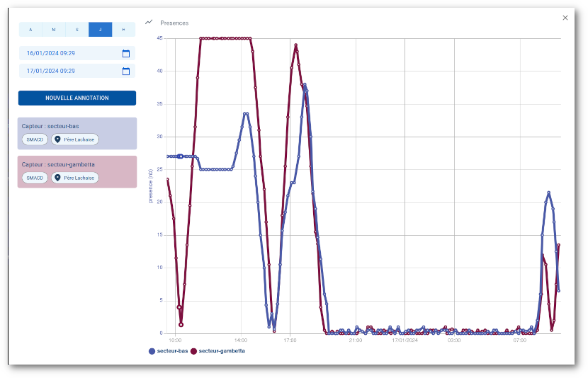588x378 pixels.
Task: Open the end date calendar picker icon
Action: tap(126, 71)
